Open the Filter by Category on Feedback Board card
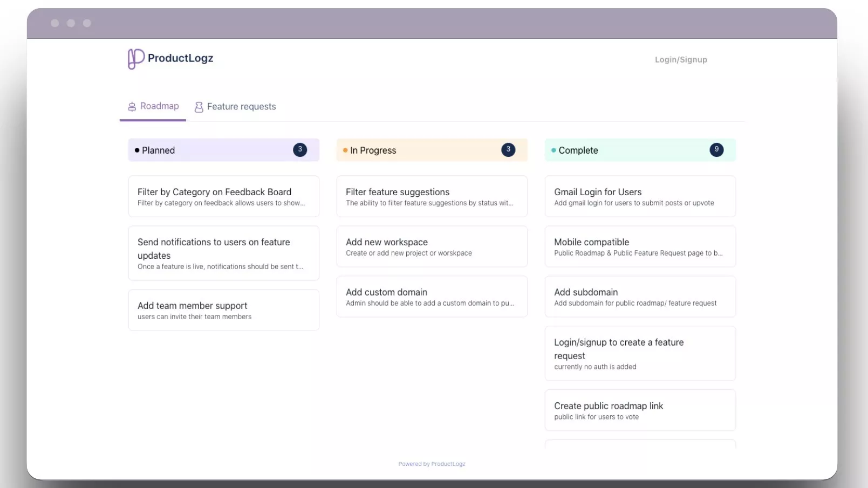Image resolution: width=868 pixels, height=488 pixels. (223, 196)
